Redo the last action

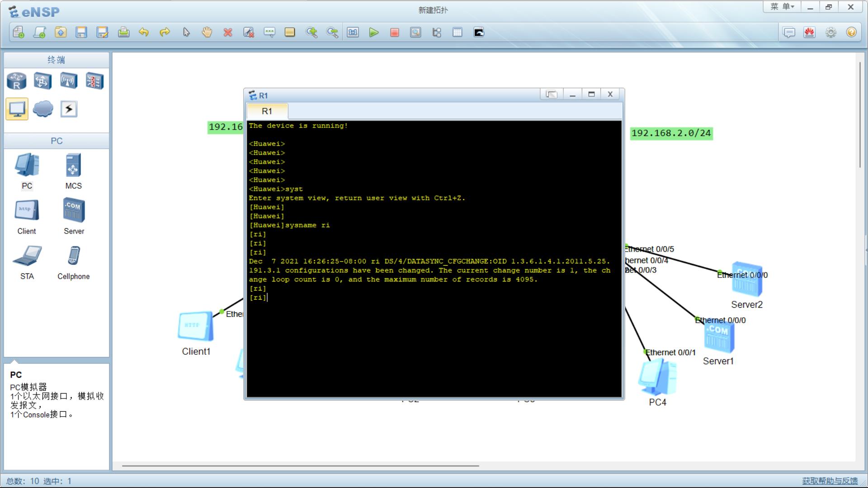[165, 32]
